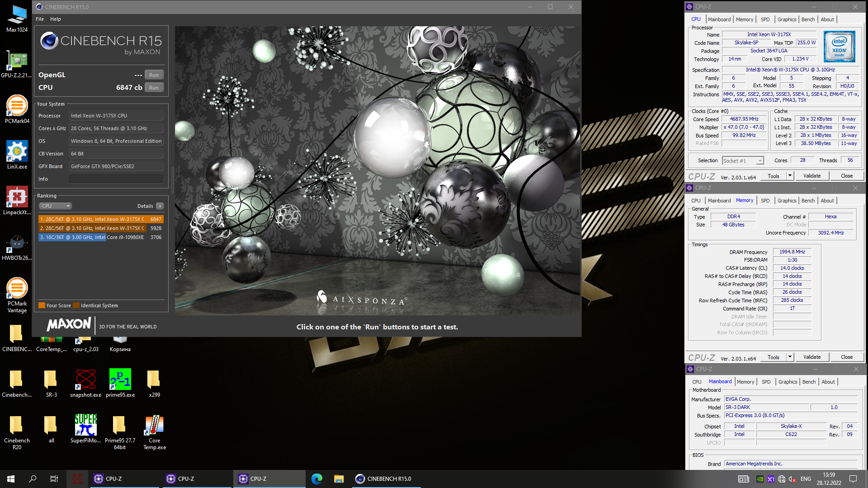The image size is (868, 488).
Task: Switch input language via ENG indicator
Action: 806,479
